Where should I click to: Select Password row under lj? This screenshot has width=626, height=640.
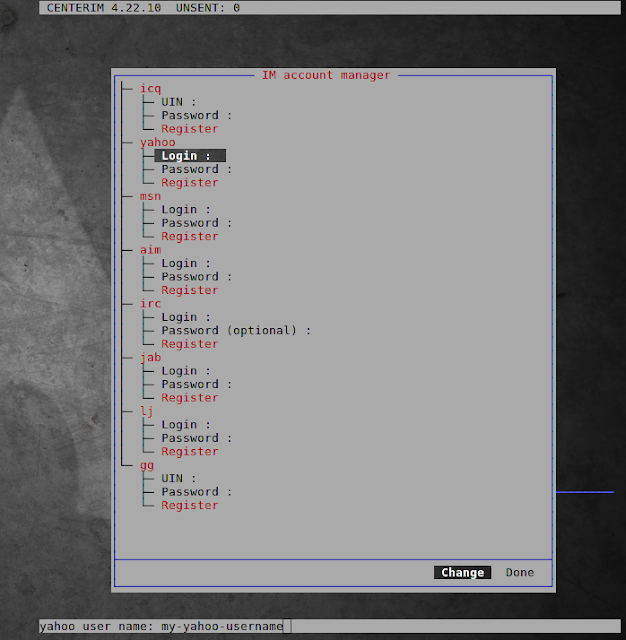tap(197, 438)
